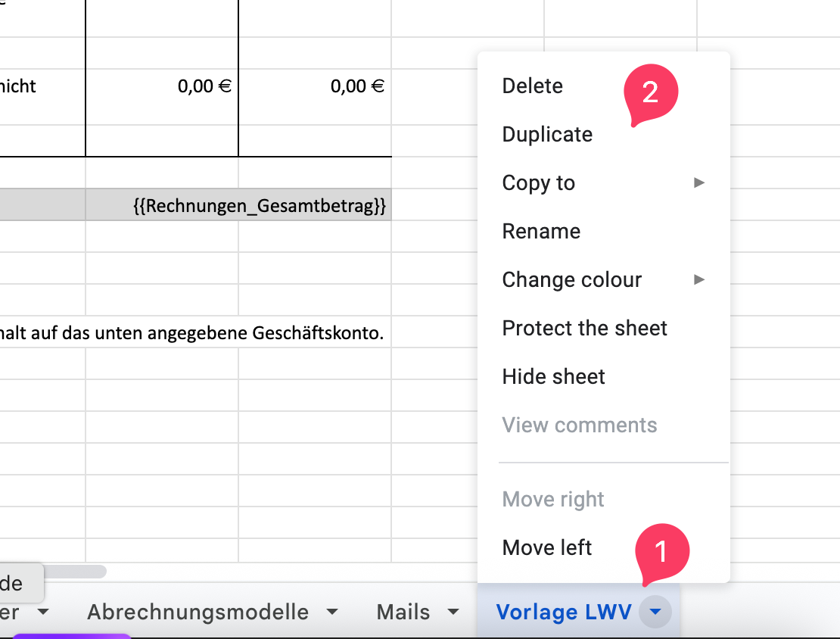The height and width of the screenshot is (639, 840).
Task: Select Move left in the menu
Action: (547, 548)
